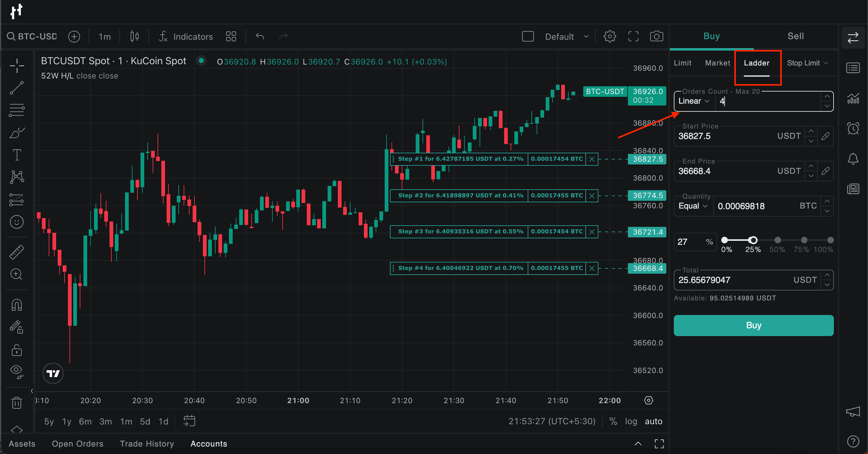Open the prediction and measurement tools
The image size is (868, 454).
[x=16, y=200]
